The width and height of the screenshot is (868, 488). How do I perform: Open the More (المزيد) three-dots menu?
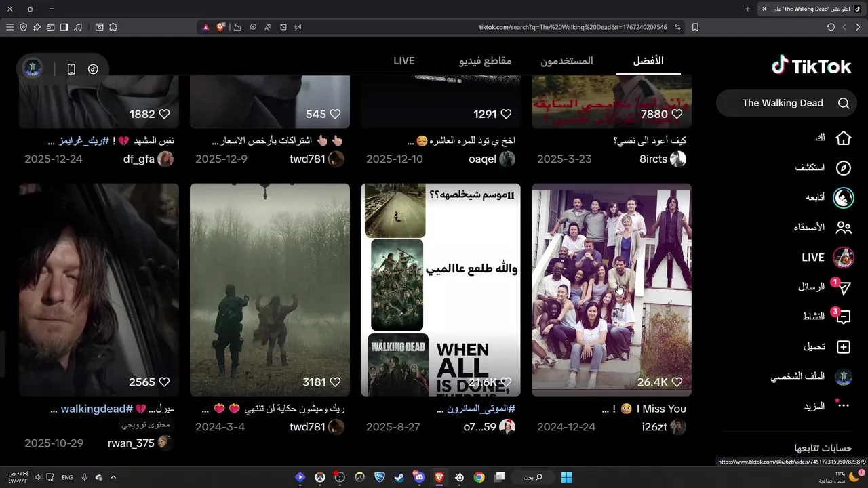click(843, 406)
